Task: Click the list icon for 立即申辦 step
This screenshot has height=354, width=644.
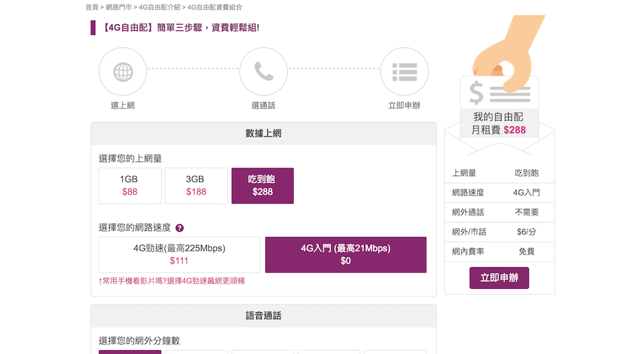Action: coord(404,72)
